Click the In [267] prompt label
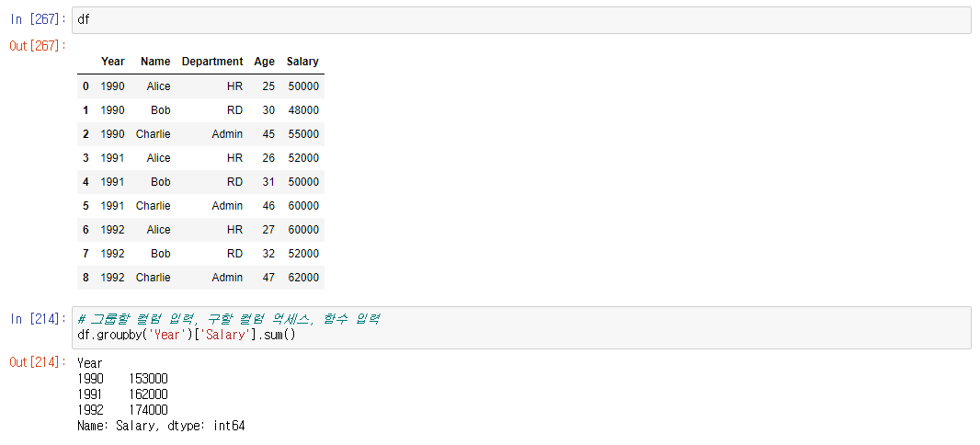Screen dimensions: 980x445 coord(38,19)
